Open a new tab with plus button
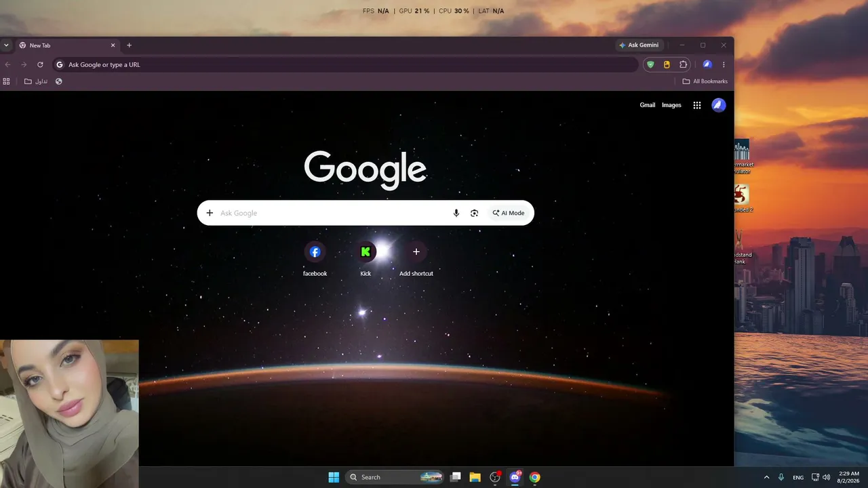Viewport: 868px width, 488px height. (129, 45)
